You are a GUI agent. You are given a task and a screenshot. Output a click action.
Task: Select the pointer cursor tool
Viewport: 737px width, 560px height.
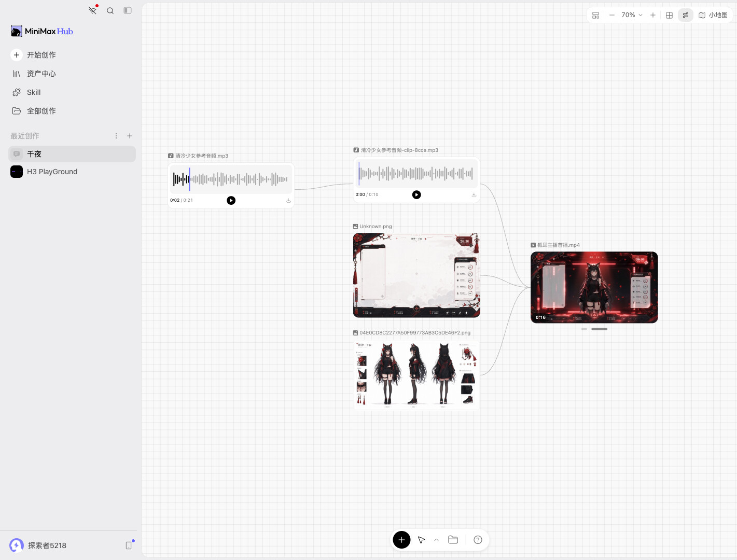point(422,540)
